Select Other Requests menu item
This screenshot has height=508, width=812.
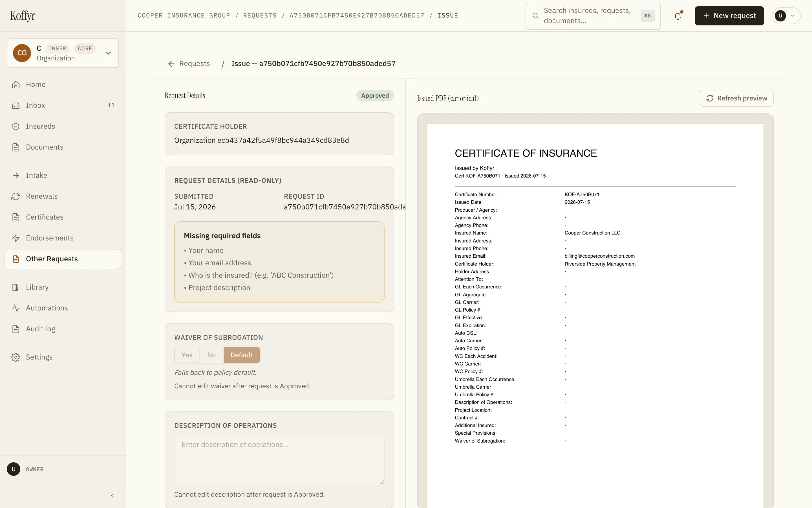click(63, 259)
